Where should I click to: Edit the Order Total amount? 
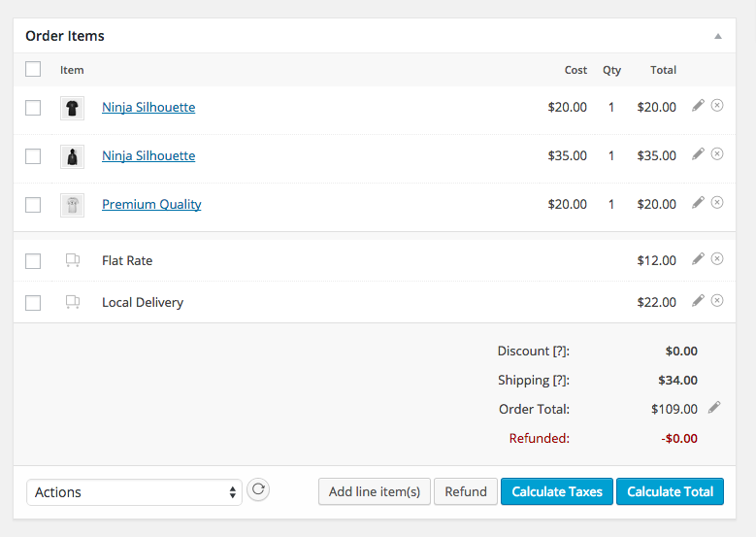point(714,408)
